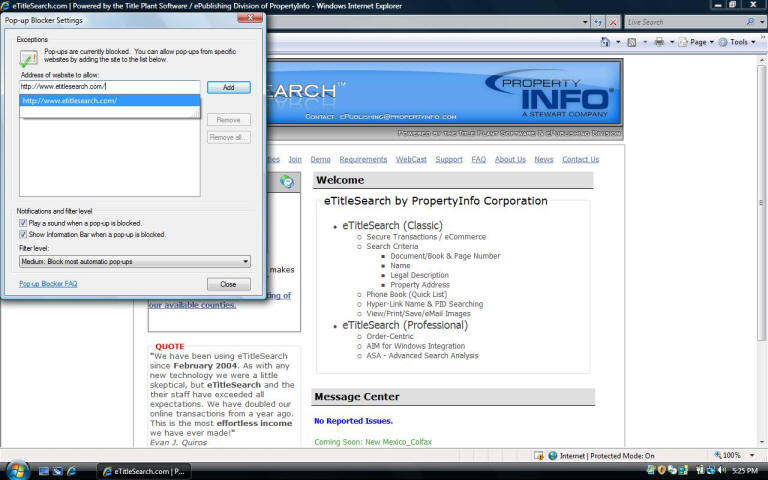The image size is (768, 480).
Task: Select the etitlesearch.com autocomplete suggestion
Action: [x=110, y=101]
